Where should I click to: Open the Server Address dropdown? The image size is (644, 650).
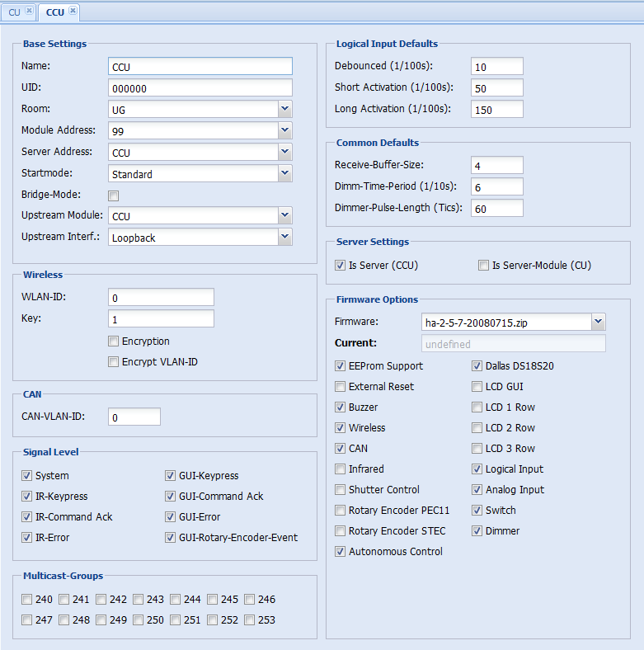click(284, 152)
